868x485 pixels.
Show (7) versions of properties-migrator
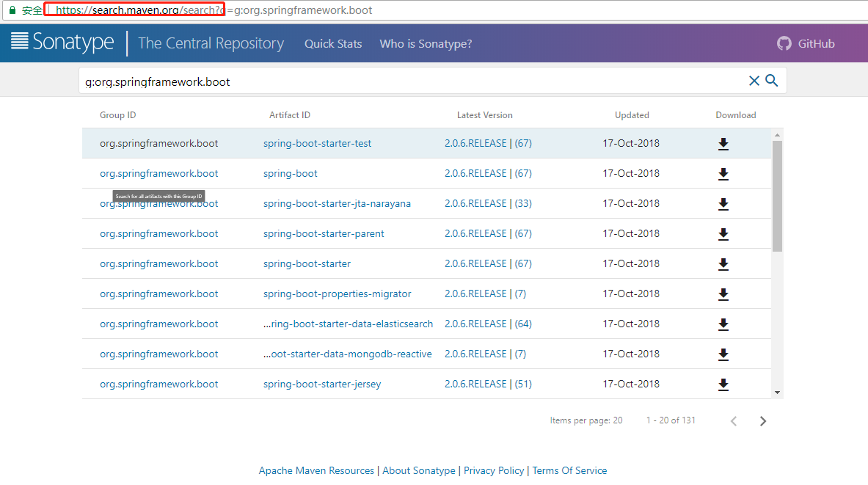[x=520, y=293]
